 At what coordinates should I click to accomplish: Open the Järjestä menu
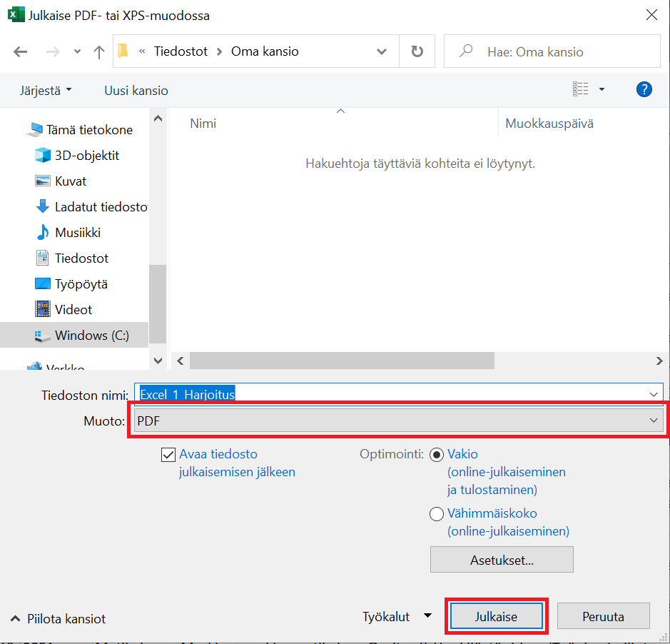click(45, 91)
